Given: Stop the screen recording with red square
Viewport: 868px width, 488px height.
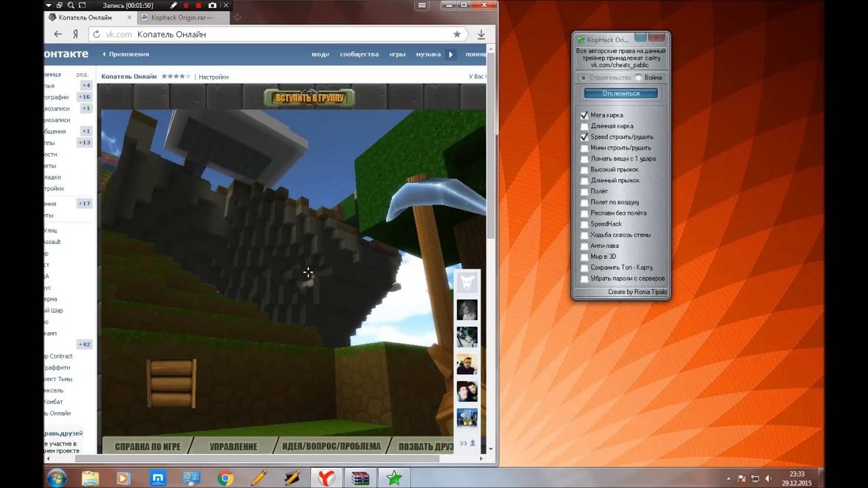Looking at the screenshot, I should coord(199,5).
